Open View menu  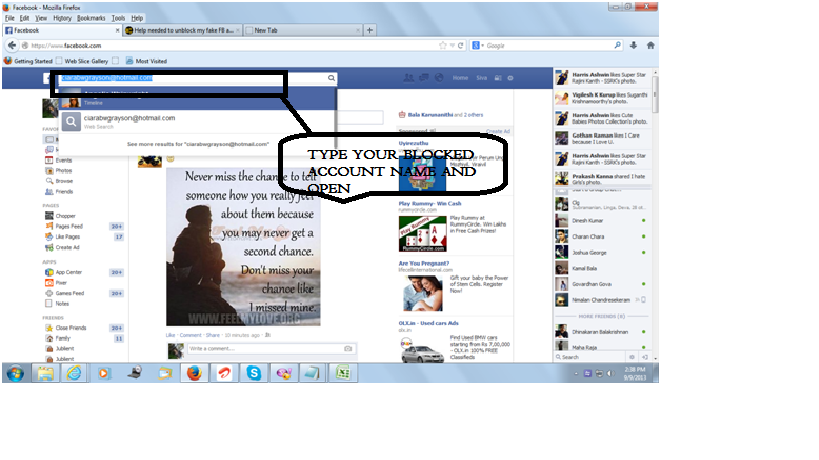coord(41,18)
